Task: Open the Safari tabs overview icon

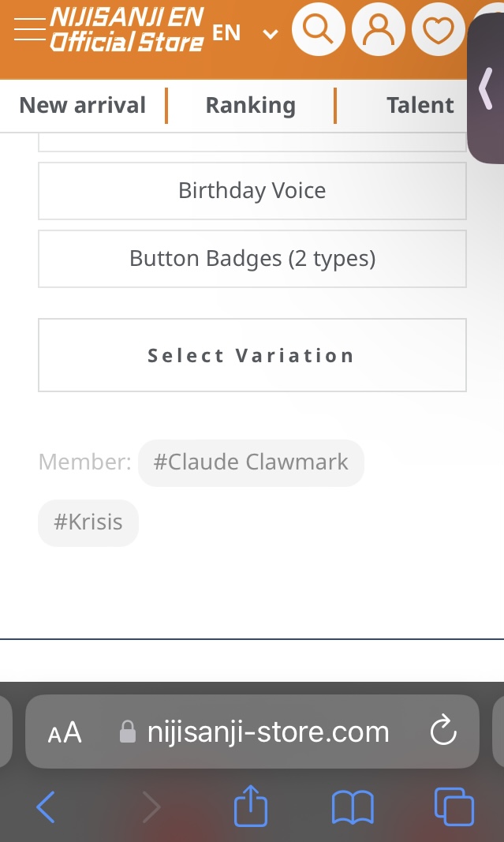Action: coord(454,807)
